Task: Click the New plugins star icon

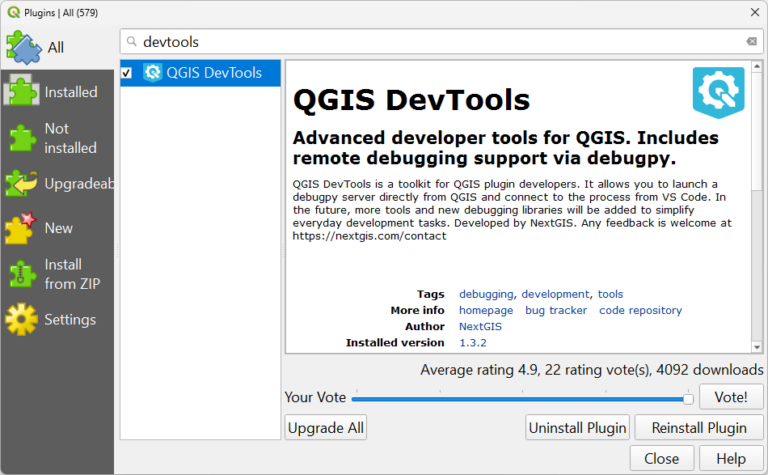Action: point(21,228)
